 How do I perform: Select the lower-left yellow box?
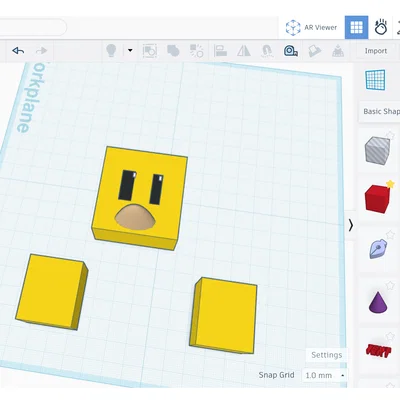coord(52,292)
